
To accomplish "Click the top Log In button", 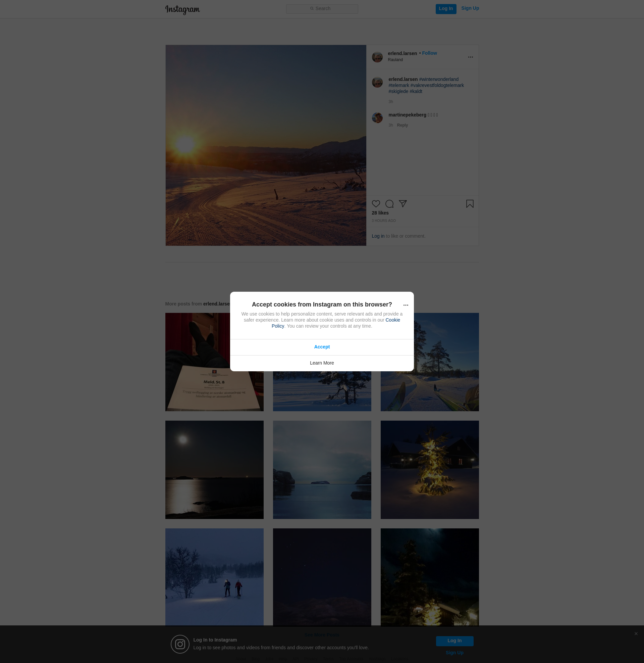I will (445, 9).
